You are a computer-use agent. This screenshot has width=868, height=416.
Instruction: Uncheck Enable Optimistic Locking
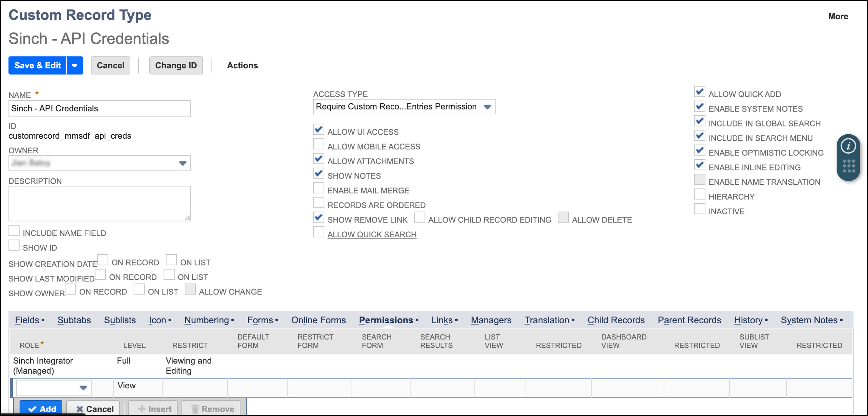click(700, 150)
